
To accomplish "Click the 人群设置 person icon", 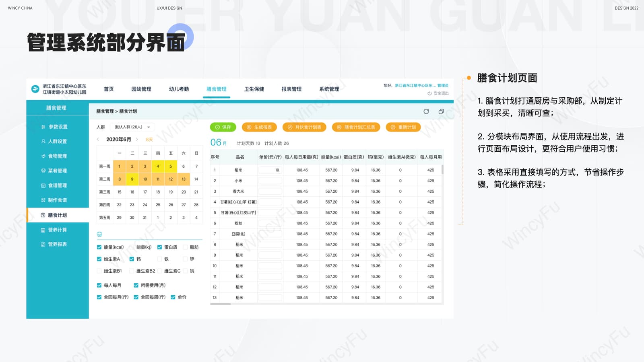I will click(x=43, y=141).
